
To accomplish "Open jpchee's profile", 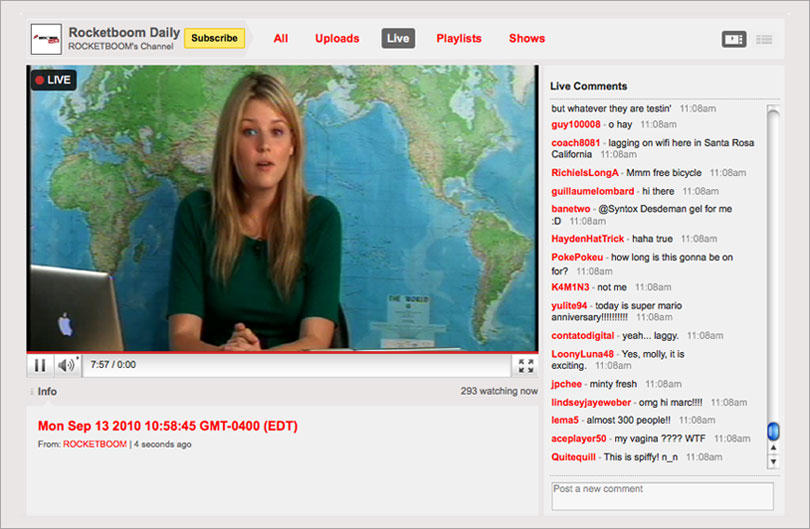I will [566, 384].
